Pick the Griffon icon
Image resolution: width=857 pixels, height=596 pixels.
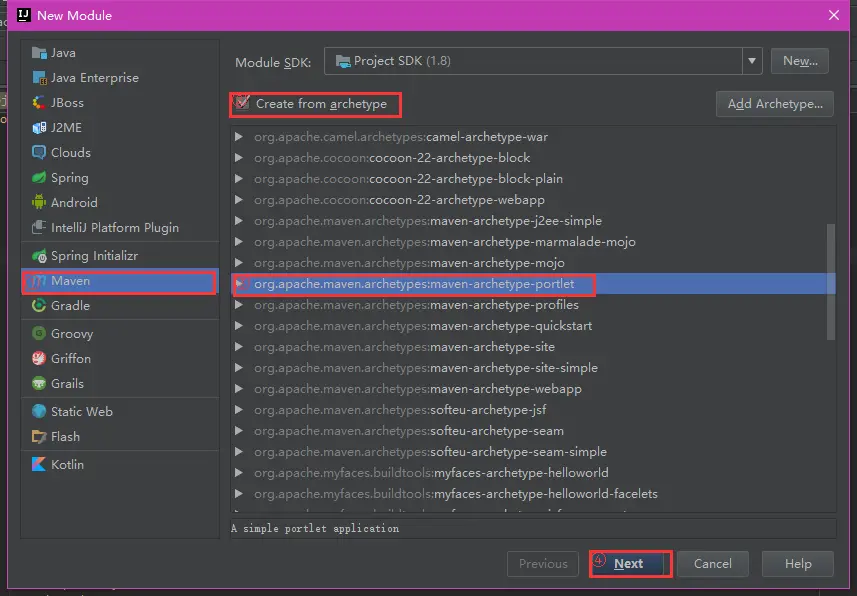[x=39, y=359]
